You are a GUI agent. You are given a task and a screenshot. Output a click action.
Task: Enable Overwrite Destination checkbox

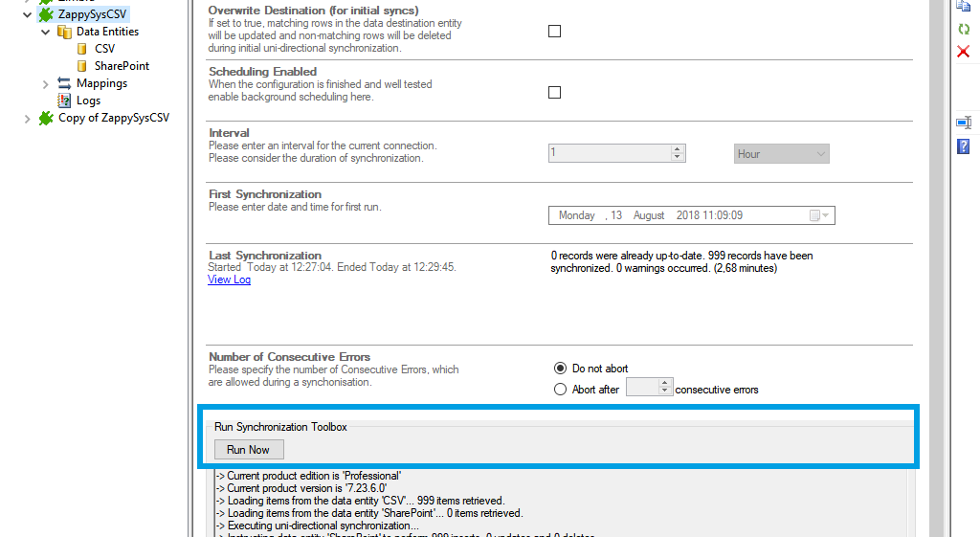[554, 32]
